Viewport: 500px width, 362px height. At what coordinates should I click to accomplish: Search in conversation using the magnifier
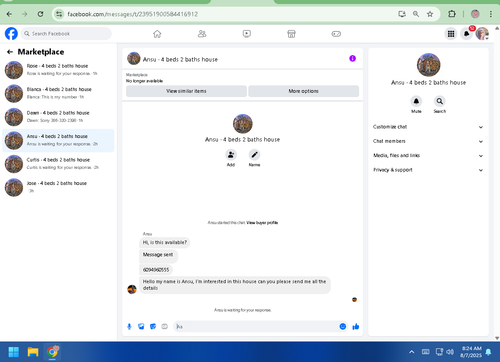click(440, 101)
